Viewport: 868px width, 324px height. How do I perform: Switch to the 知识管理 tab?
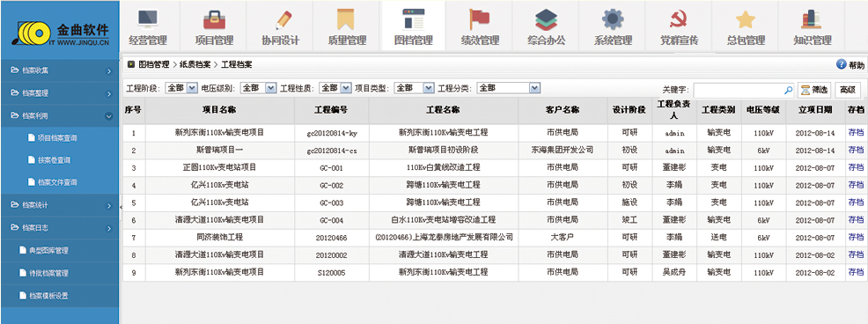(812, 26)
